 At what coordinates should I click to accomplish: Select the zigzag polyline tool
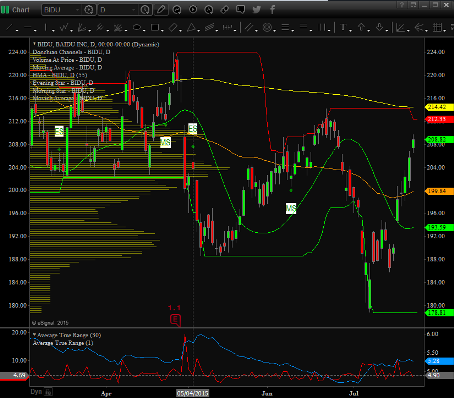click(64, 28)
